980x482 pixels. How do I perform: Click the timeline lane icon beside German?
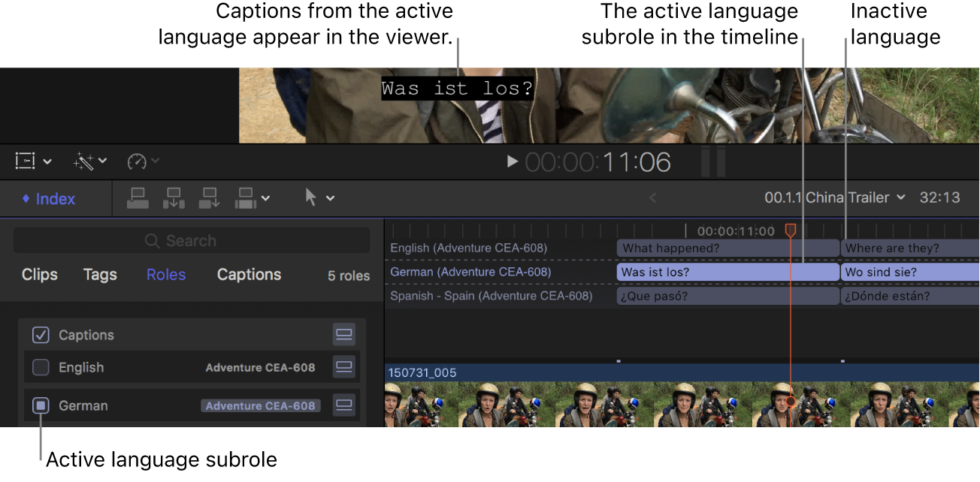(343, 405)
